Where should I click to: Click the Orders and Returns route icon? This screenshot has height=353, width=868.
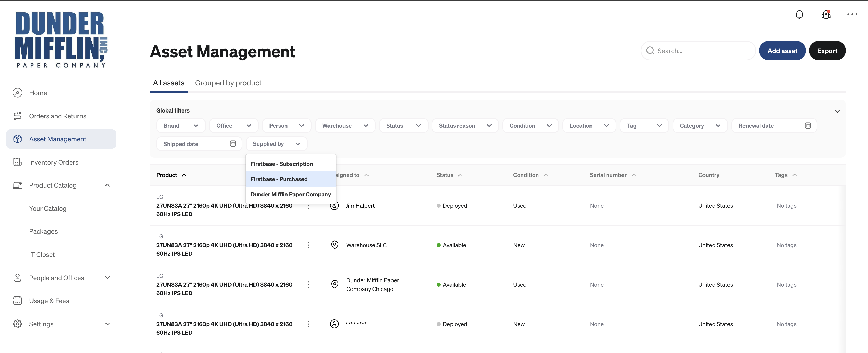pos(18,116)
